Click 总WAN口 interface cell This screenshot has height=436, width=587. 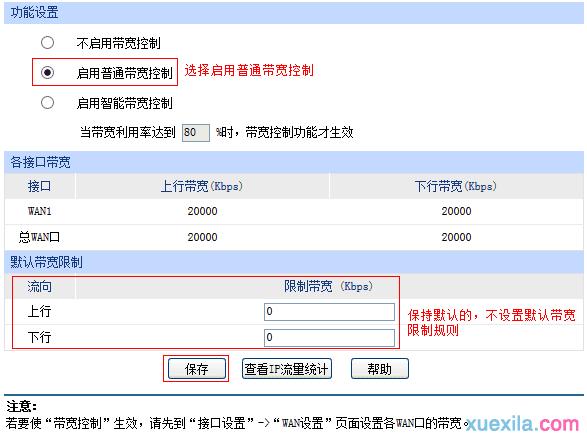pyautogui.click(x=39, y=237)
